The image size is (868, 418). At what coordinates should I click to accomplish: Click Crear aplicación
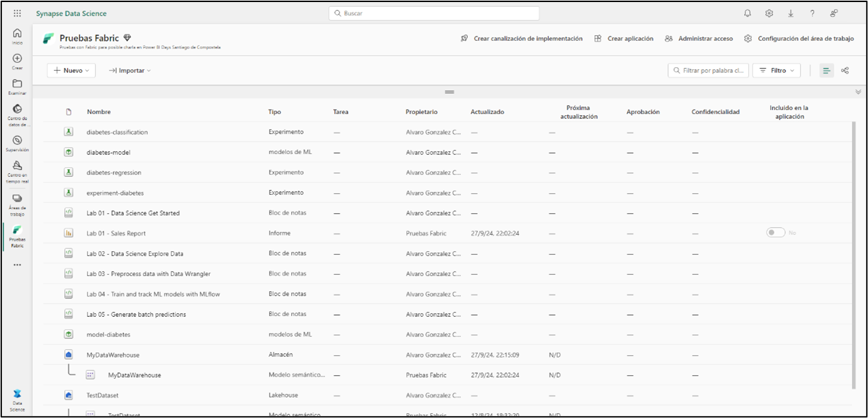coord(624,39)
